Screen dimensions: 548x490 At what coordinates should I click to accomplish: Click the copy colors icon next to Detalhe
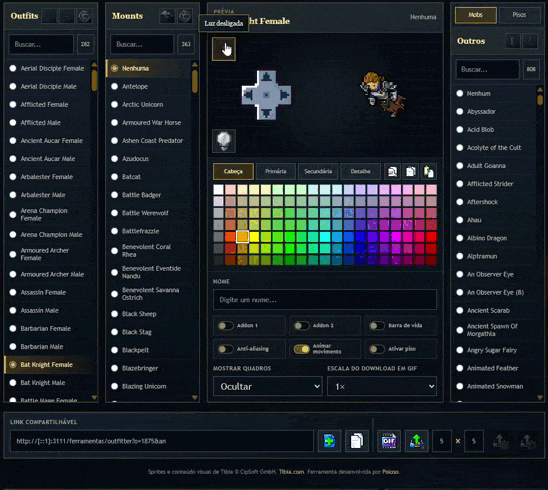[x=411, y=171]
